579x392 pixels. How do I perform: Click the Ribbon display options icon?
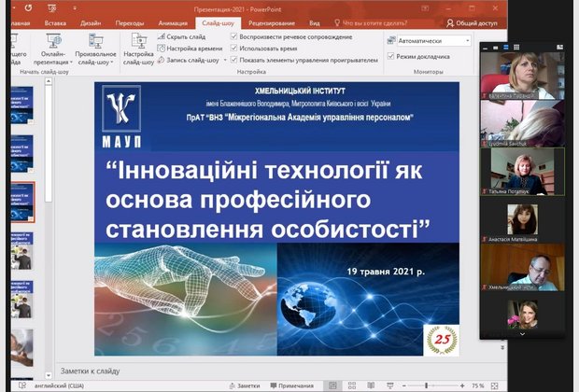click(425, 8)
